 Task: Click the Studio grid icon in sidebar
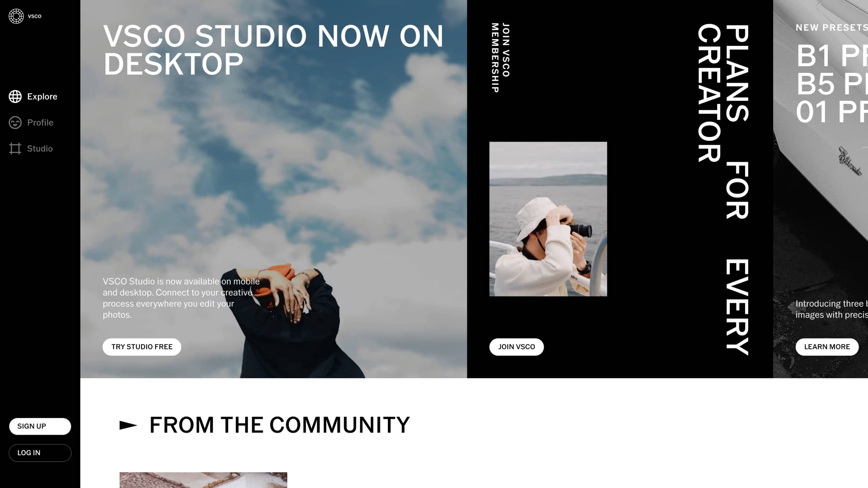[15, 149]
